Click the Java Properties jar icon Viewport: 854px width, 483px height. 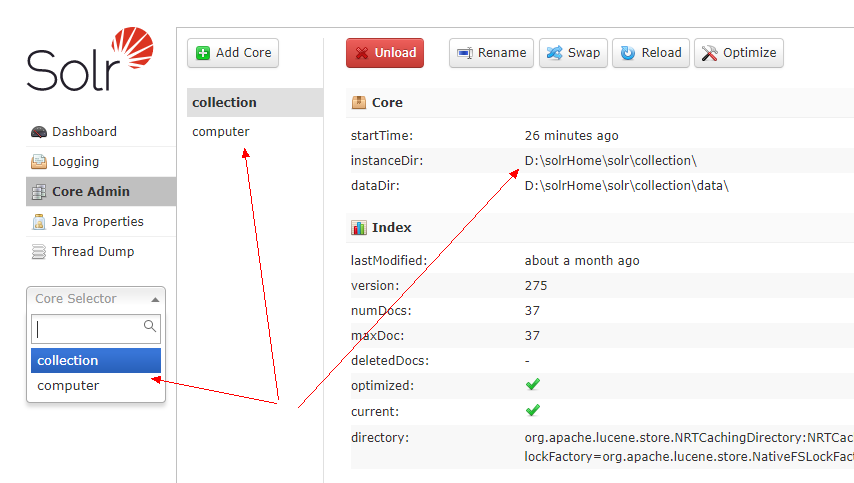[x=39, y=222]
